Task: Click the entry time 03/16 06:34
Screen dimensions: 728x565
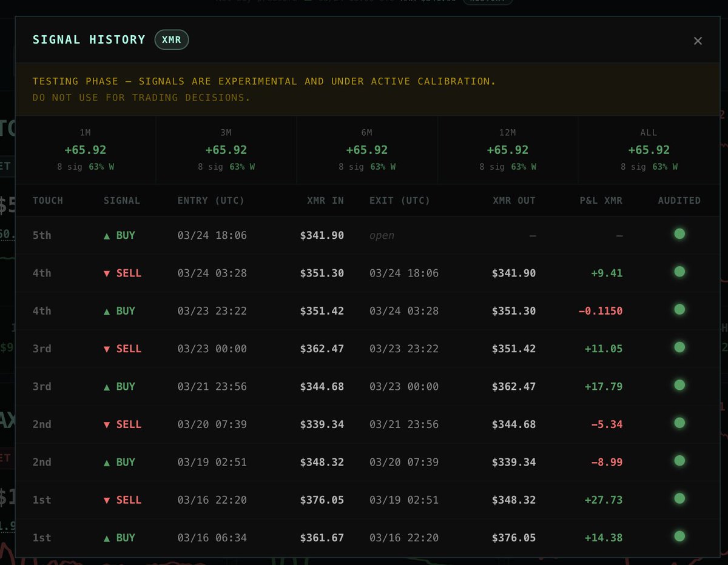Action: coord(212,538)
